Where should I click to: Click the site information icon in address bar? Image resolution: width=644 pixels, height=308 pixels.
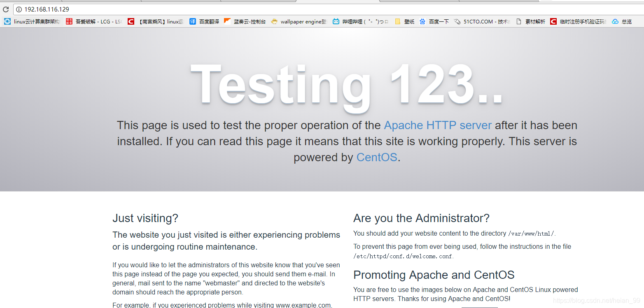click(19, 9)
